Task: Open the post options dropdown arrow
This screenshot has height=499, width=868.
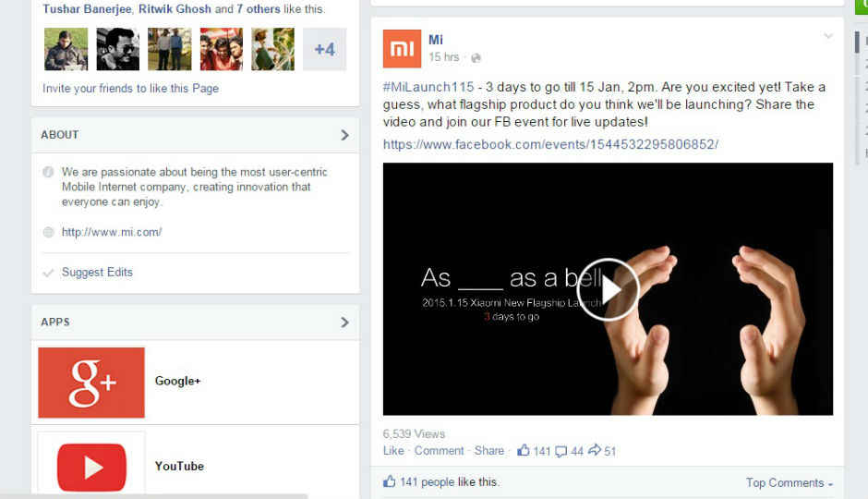Action: [x=828, y=37]
